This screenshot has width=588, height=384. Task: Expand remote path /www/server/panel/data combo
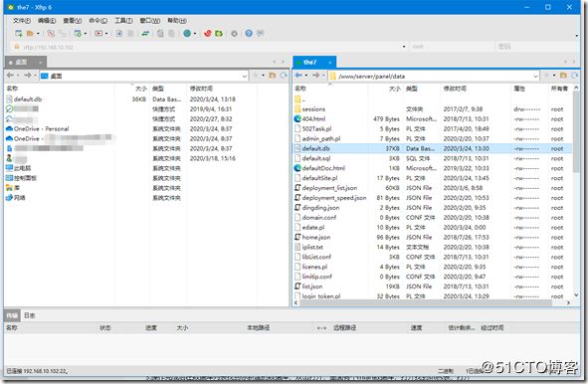pos(535,77)
